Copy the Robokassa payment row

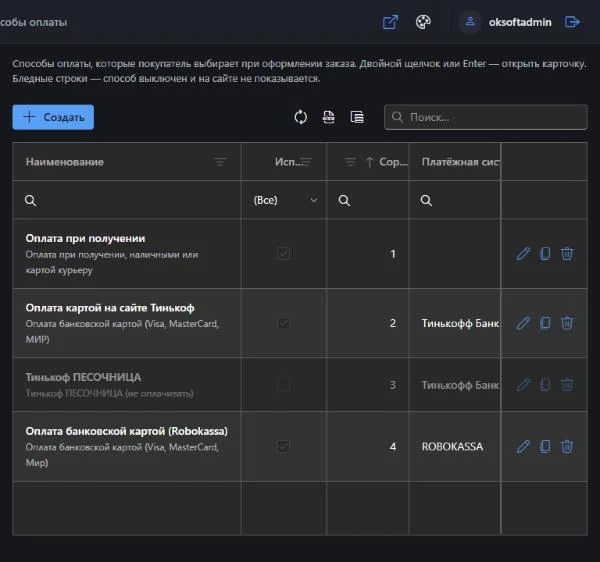(545, 446)
